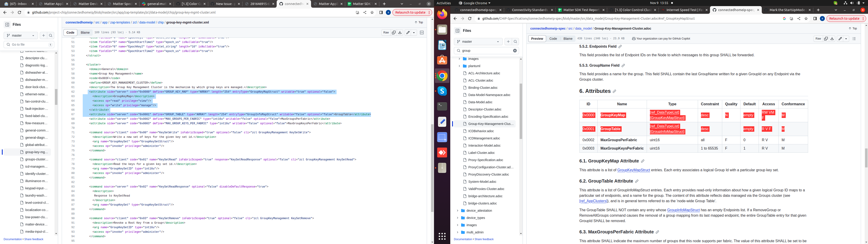Open the symbols outline icon on the right file view

coord(854,38)
